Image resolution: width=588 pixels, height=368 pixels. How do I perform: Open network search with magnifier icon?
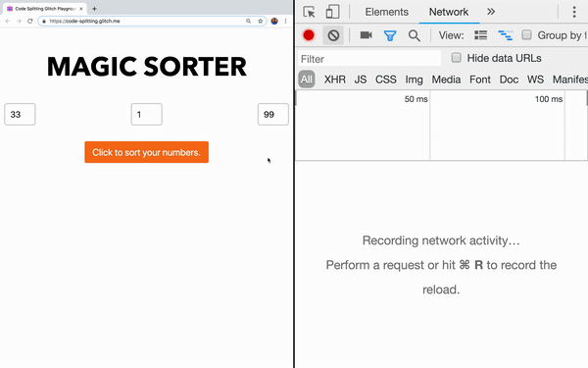pos(414,35)
